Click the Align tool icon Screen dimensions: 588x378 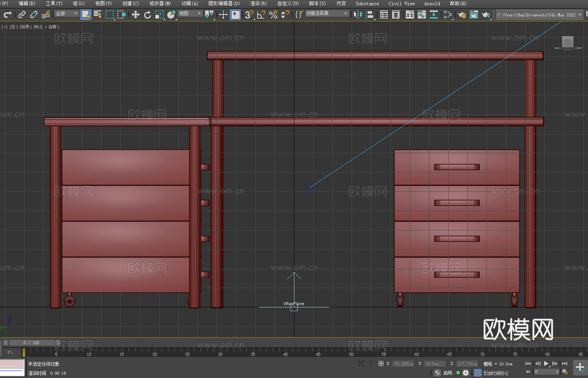click(370, 14)
